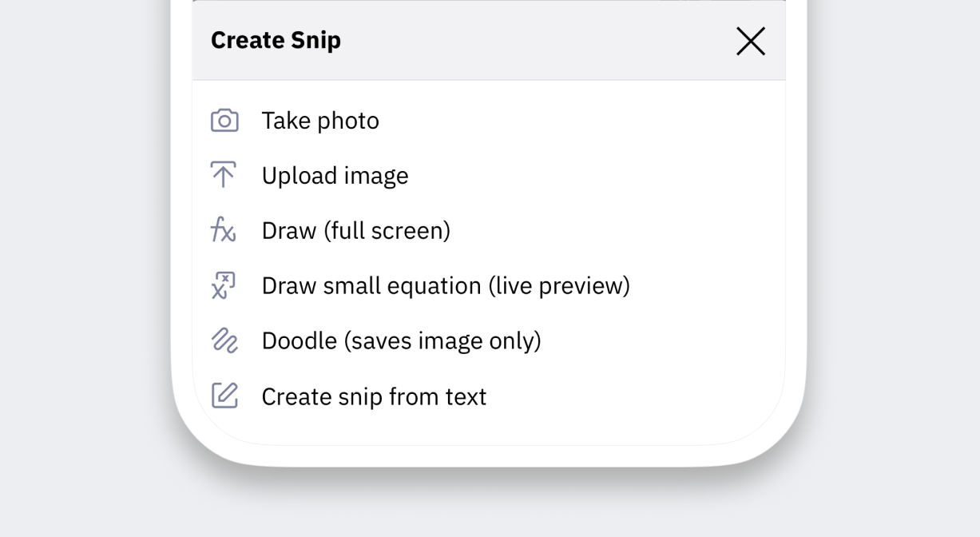Open the camera to capture a snip
The height and width of the screenshot is (537, 980).
(319, 120)
